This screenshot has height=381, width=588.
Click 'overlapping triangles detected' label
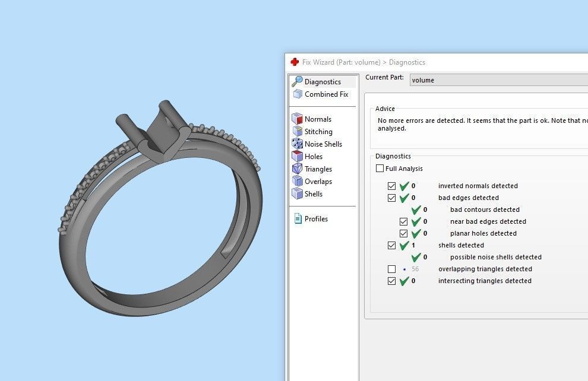point(485,269)
